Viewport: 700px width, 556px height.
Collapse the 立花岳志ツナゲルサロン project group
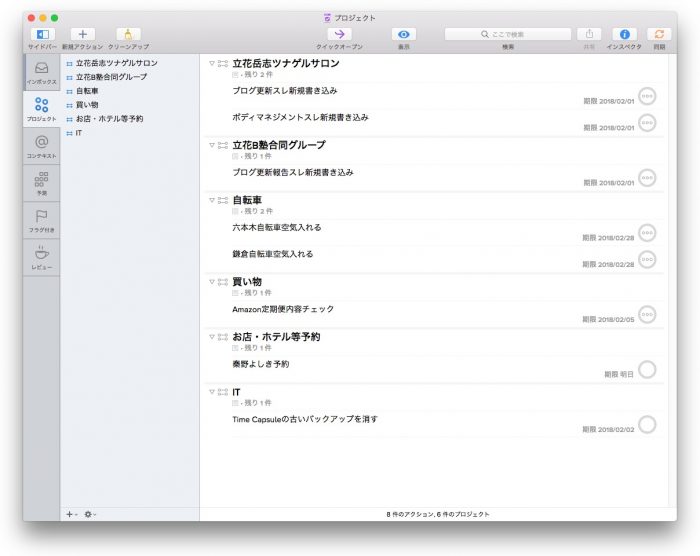pos(212,63)
